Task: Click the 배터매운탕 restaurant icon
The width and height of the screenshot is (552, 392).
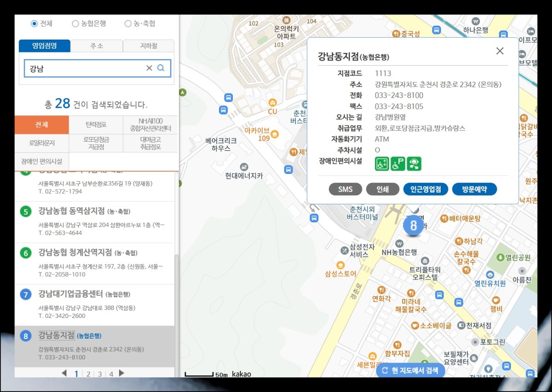Action: click(x=444, y=219)
